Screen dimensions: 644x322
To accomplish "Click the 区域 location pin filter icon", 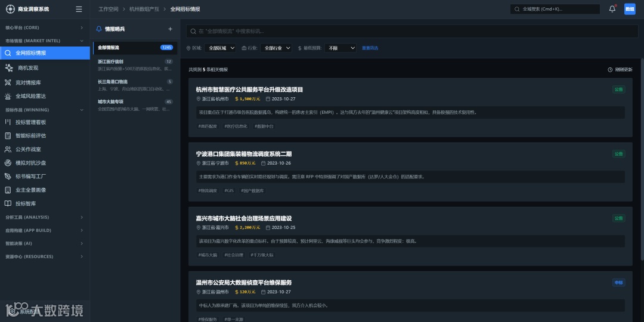I will pyautogui.click(x=188, y=48).
